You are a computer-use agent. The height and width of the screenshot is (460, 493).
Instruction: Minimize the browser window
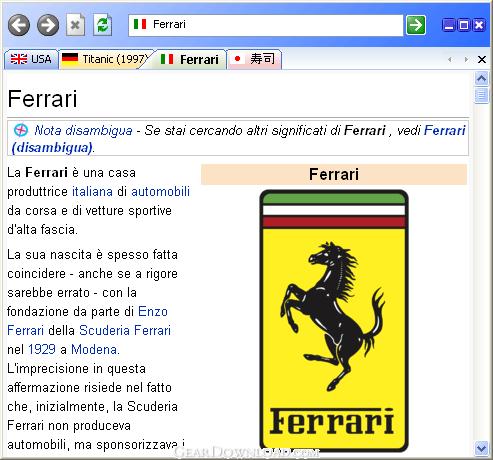click(x=449, y=25)
